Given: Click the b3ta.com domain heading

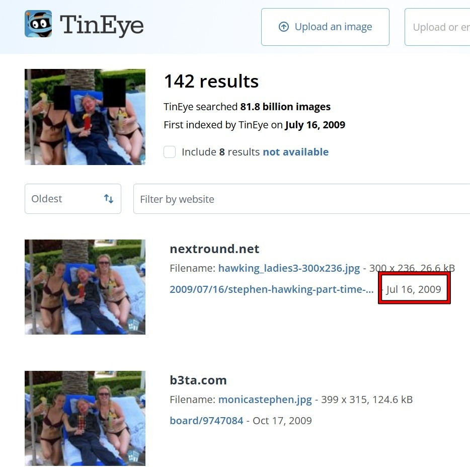Looking at the screenshot, I should pos(198,380).
